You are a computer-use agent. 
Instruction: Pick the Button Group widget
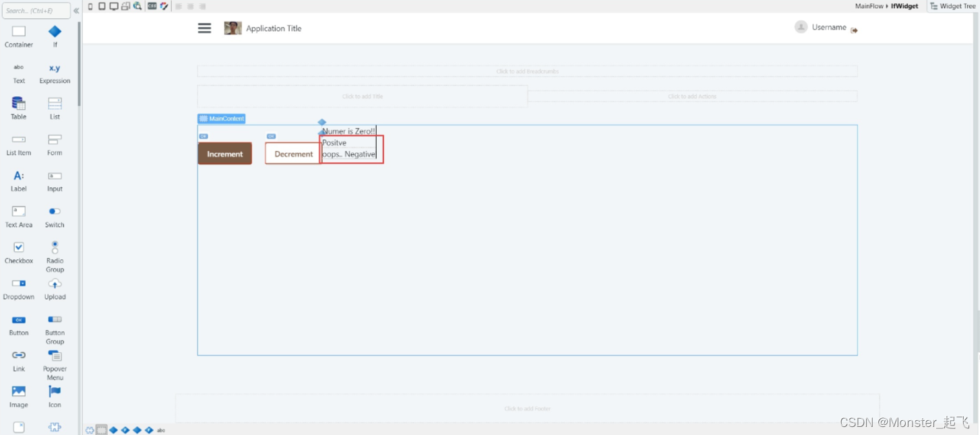[x=55, y=329]
